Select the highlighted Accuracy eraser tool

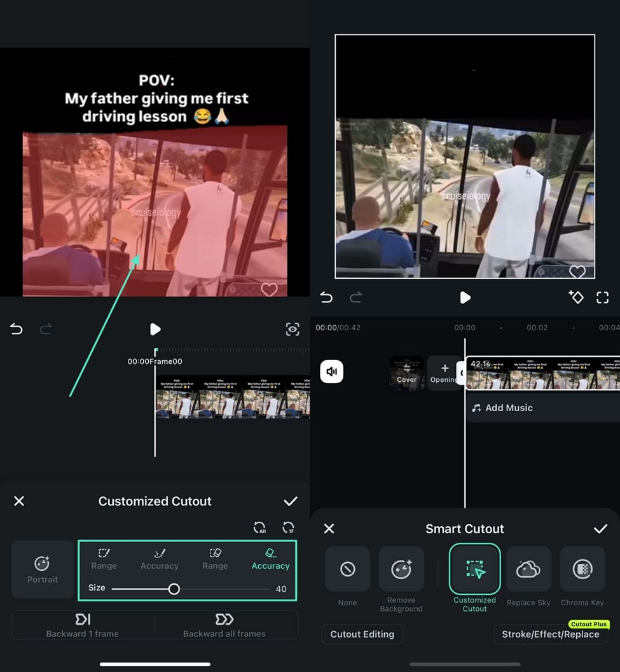click(271, 559)
